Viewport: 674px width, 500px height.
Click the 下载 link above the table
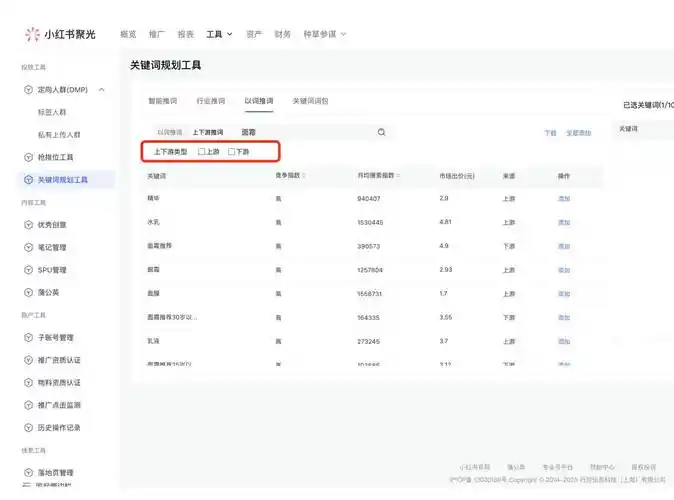[550, 133]
